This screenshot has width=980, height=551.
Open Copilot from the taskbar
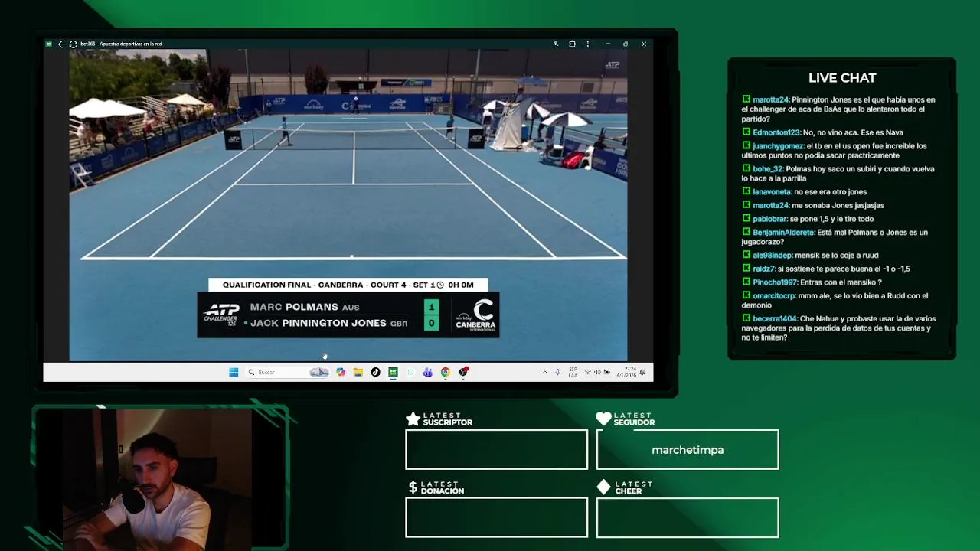341,372
